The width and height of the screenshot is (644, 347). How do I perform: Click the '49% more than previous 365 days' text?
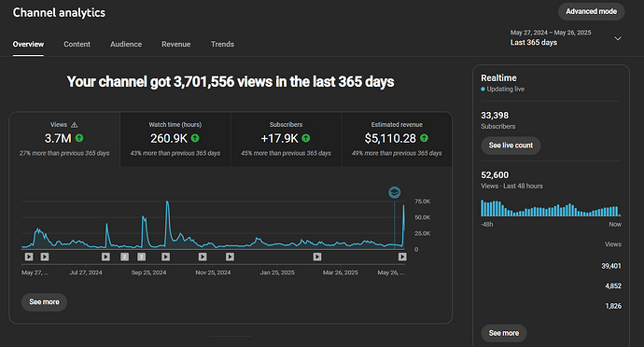coord(397,153)
